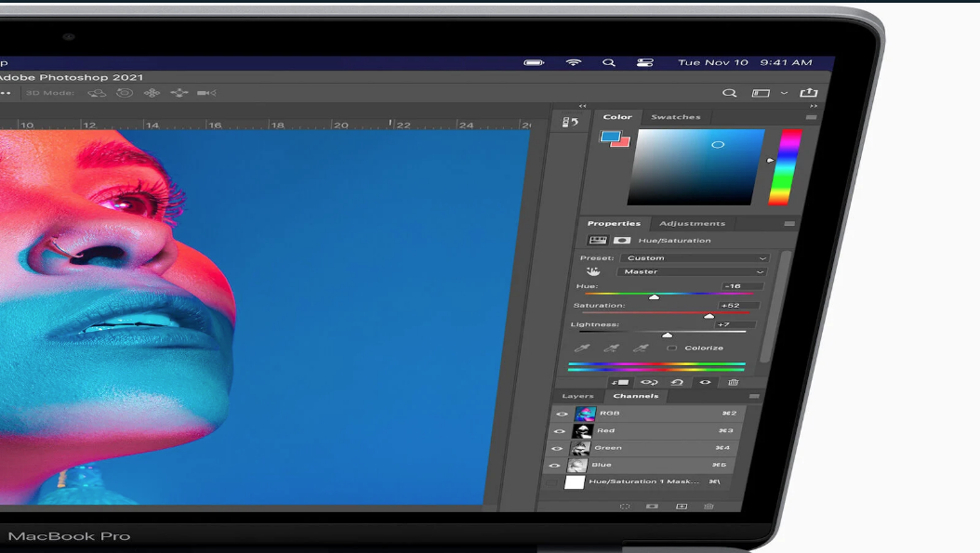Delete the adjustment layer with trash icon in Properties
Screen dimensions: 980x553
(733, 382)
